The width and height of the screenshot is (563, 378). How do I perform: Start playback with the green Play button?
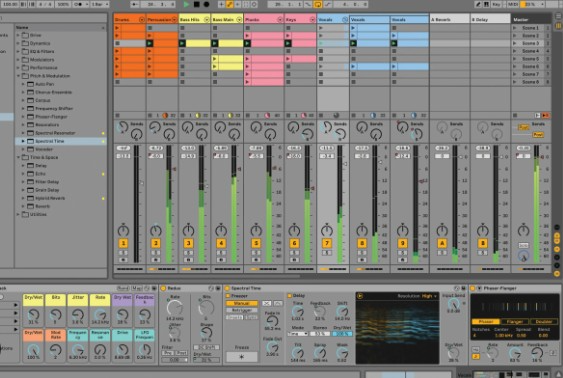(186, 4)
